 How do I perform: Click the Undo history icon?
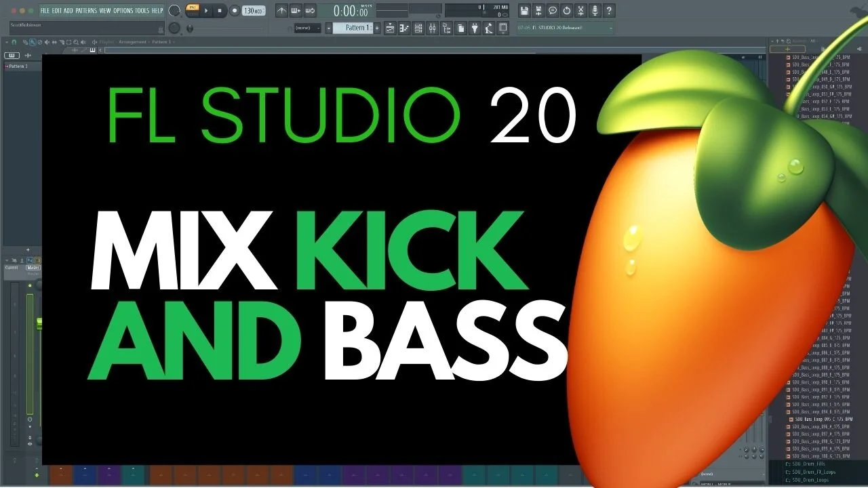pos(567,10)
